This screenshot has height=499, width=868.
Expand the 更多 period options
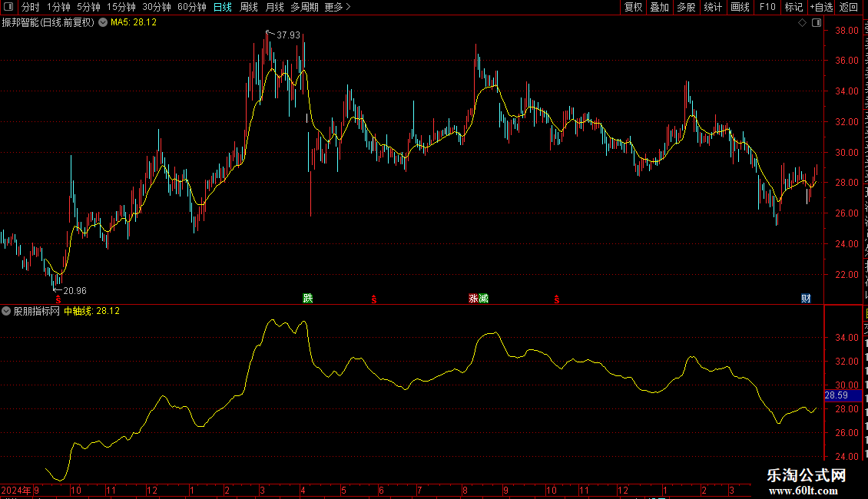tap(338, 7)
